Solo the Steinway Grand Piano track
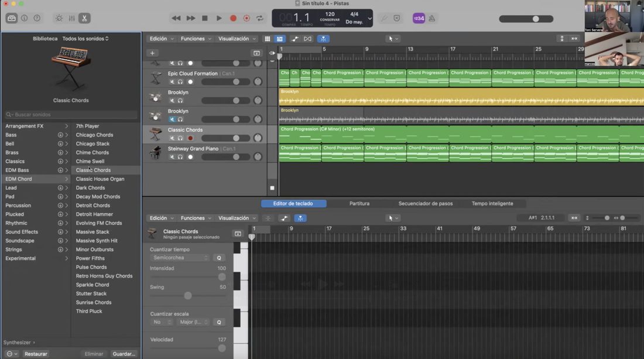This screenshot has height=359, width=644. click(180, 157)
